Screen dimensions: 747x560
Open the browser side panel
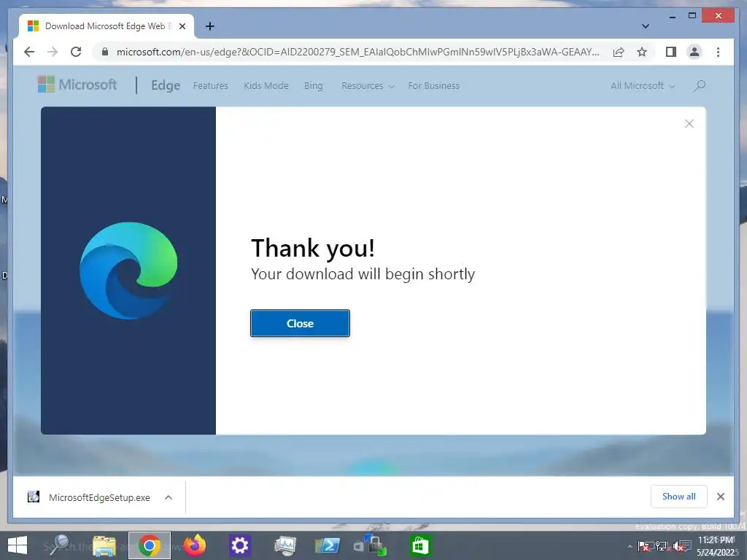tap(671, 52)
